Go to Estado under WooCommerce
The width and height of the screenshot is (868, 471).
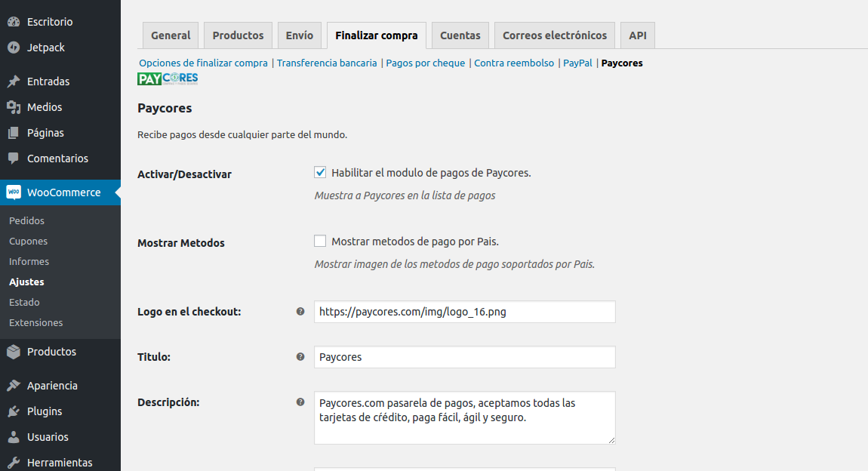(x=24, y=302)
